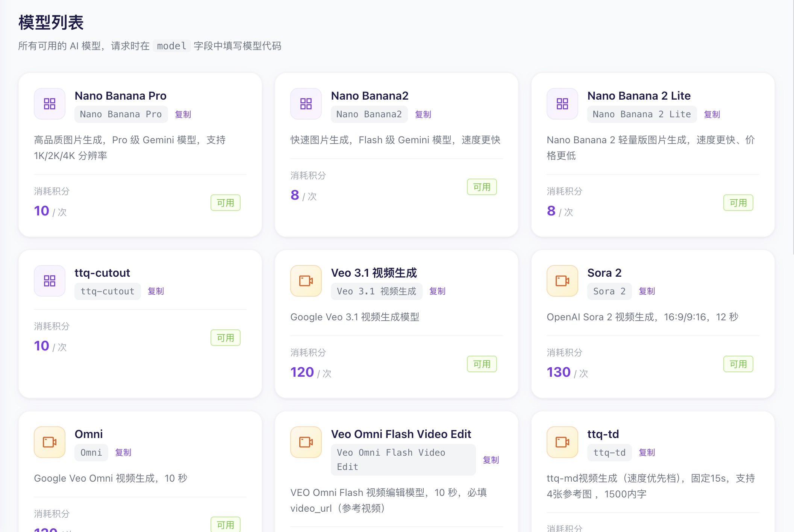Select the 'Omni' code chip
This screenshot has width=794, height=532.
pyautogui.click(x=91, y=453)
